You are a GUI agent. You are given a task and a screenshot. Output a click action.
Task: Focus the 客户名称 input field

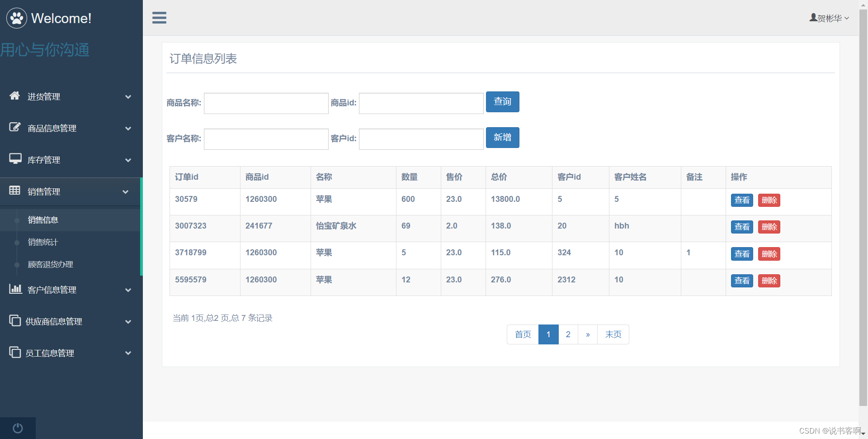[x=266, y=139]
